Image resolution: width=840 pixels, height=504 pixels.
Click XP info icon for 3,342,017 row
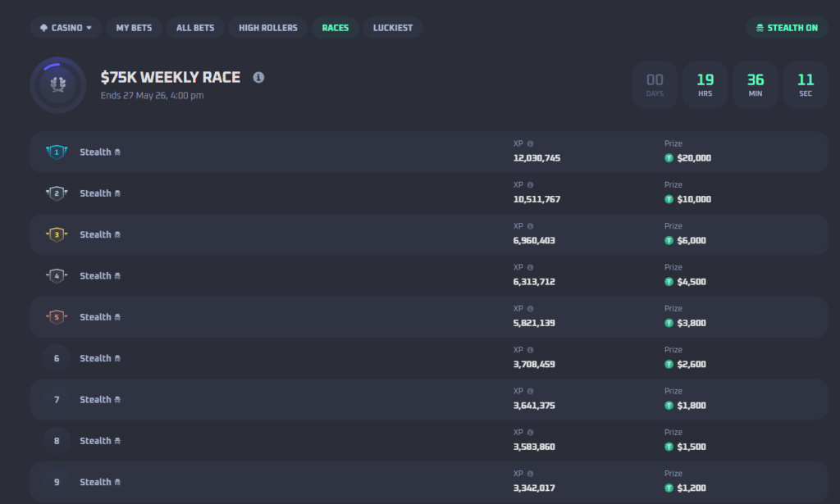coord(531,474)
